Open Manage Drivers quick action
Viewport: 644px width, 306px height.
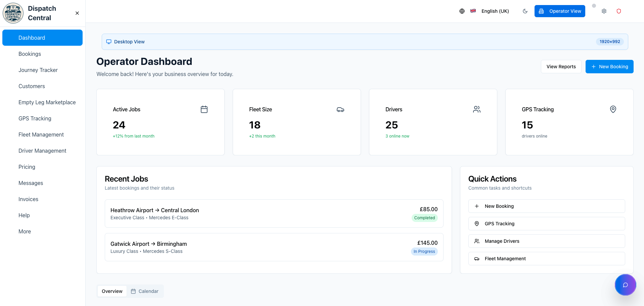tap(546, 241)
